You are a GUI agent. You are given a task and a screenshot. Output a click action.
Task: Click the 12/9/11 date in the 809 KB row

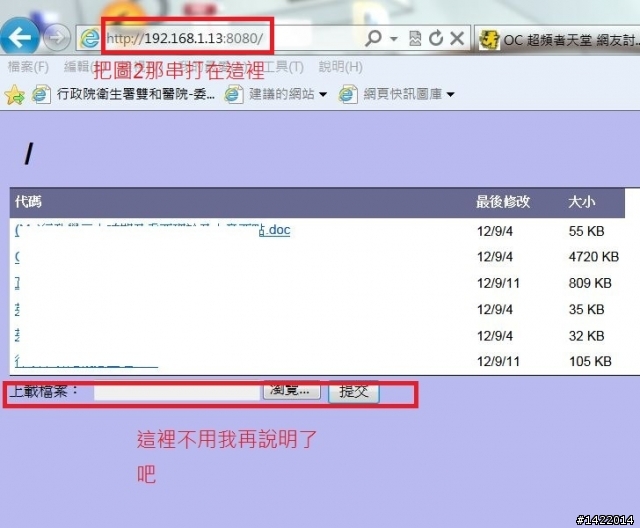coord(498,283)
